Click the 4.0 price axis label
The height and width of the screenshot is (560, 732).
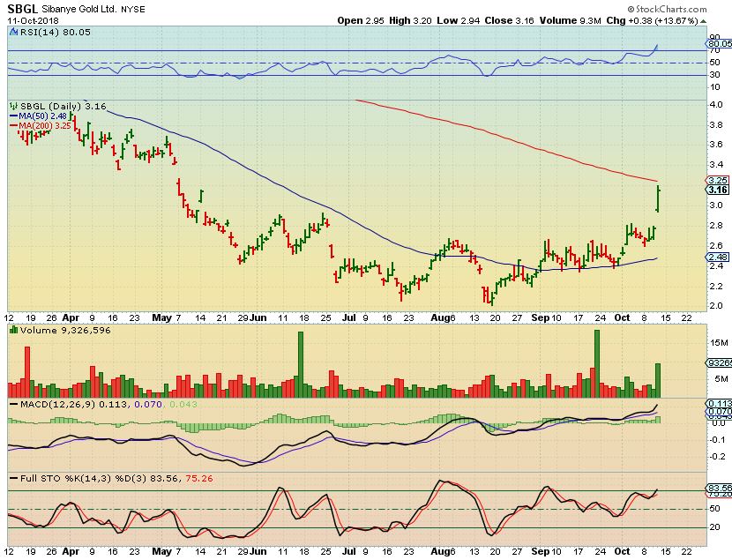coord(716,105)
